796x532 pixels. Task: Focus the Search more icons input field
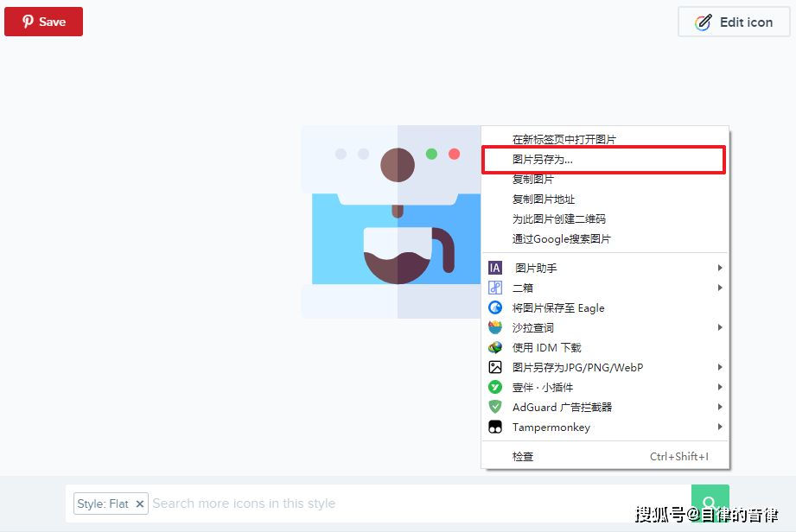click(420, 503)
